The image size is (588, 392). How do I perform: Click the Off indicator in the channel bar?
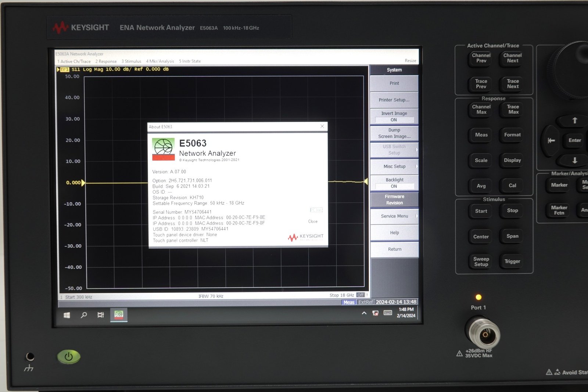(x=361, y=295)
